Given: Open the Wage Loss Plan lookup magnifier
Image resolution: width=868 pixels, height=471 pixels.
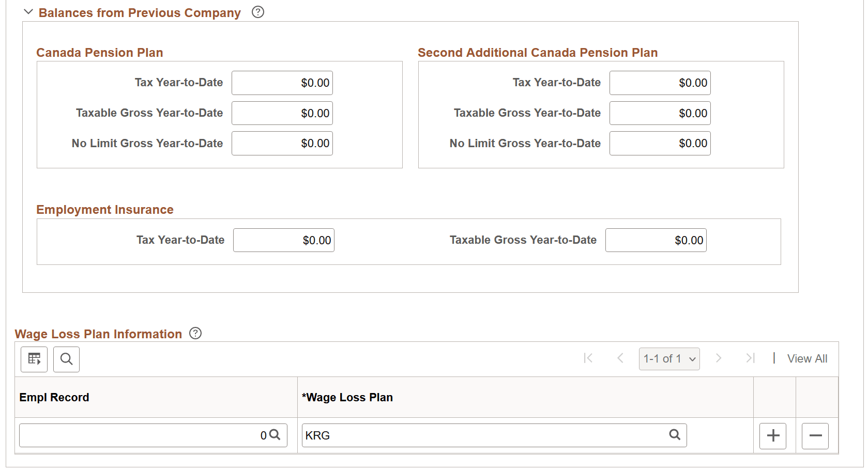Looking at the screenshot, I should [x=675, y=435].
